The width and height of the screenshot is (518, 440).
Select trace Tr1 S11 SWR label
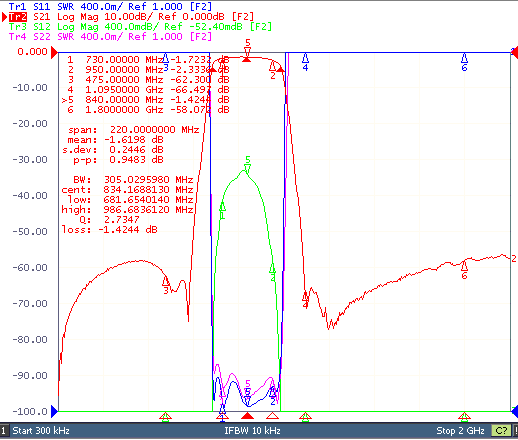[110, 7]
